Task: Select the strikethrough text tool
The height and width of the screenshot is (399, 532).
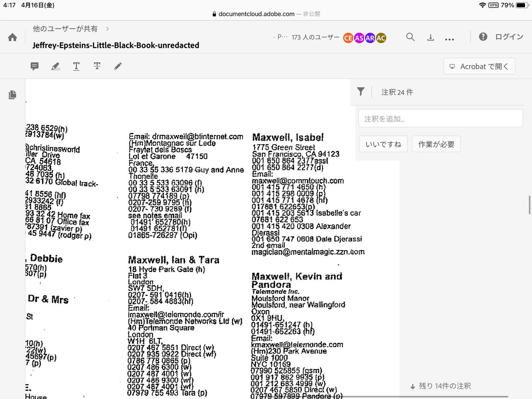Action: point(97,66)
